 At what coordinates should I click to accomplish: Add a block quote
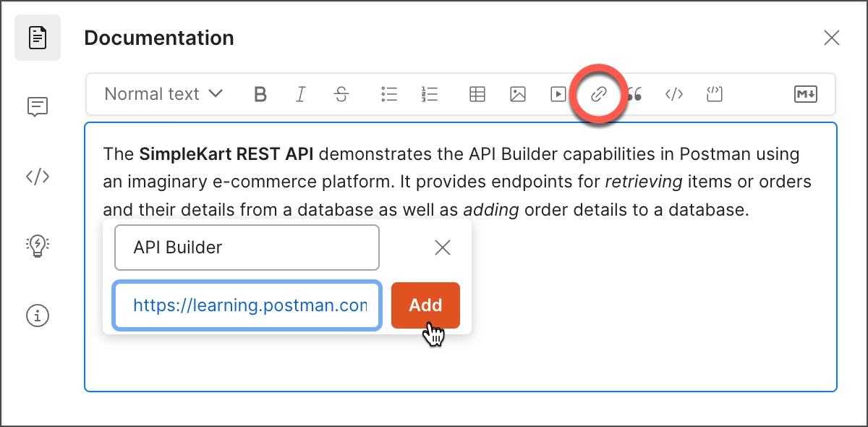coord(635,94)
